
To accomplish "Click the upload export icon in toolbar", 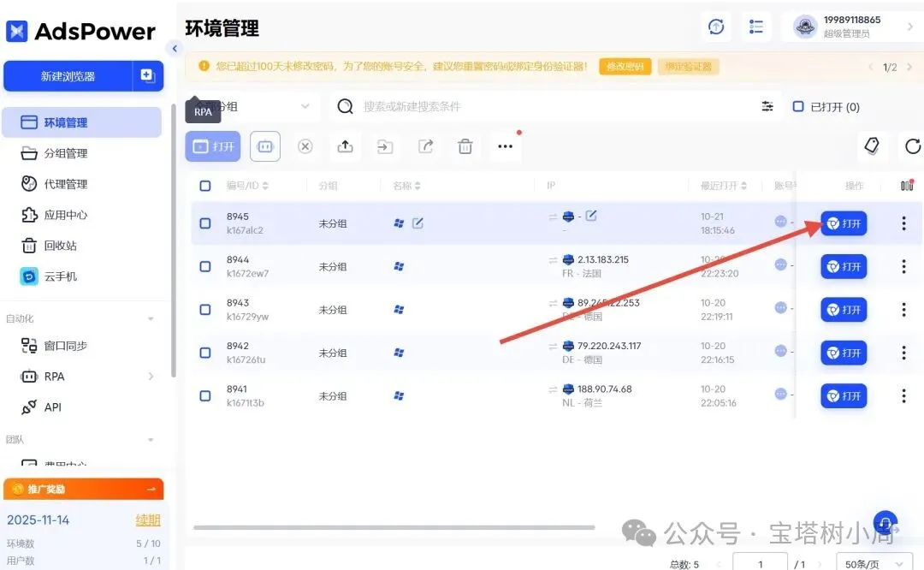I will coord(345,146).
